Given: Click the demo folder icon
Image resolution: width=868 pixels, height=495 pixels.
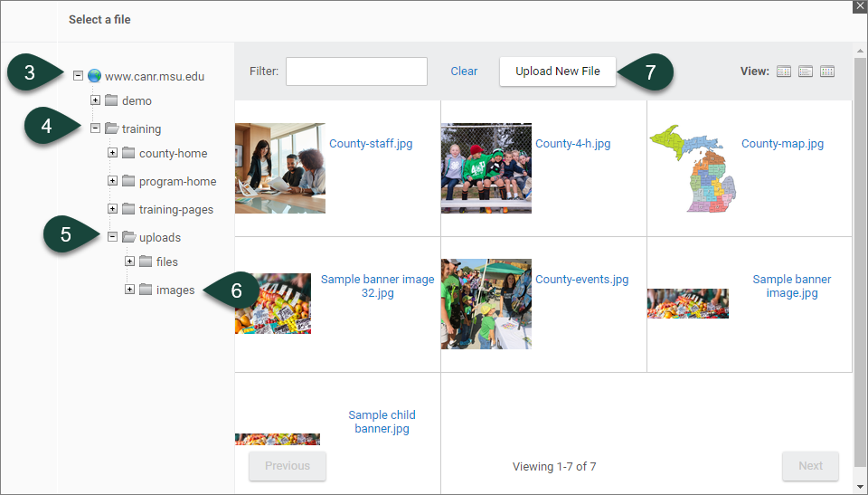Looking at the screenshot, I should (111, 100).
